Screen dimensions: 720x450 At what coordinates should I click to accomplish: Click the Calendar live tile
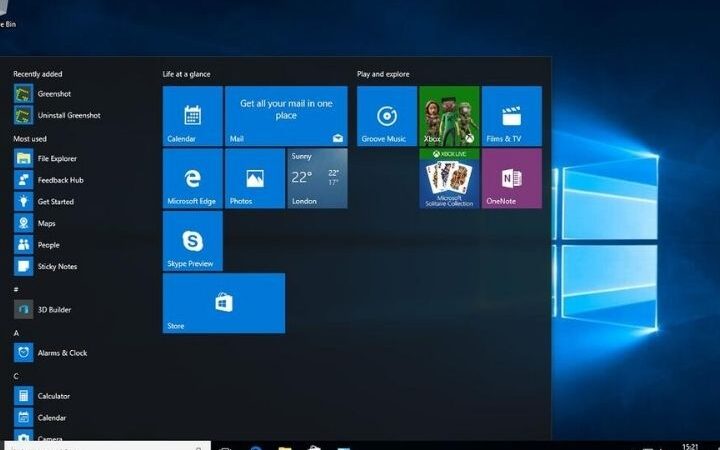[193, 116]
